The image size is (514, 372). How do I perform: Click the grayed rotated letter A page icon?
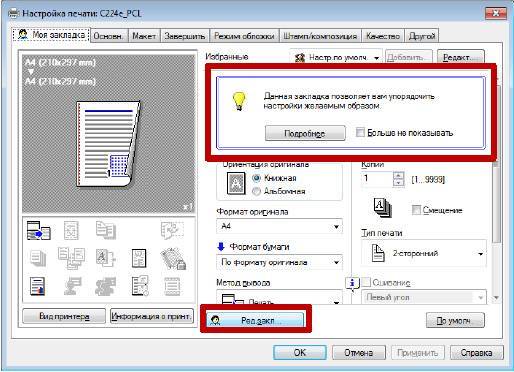tap(105, 258)
